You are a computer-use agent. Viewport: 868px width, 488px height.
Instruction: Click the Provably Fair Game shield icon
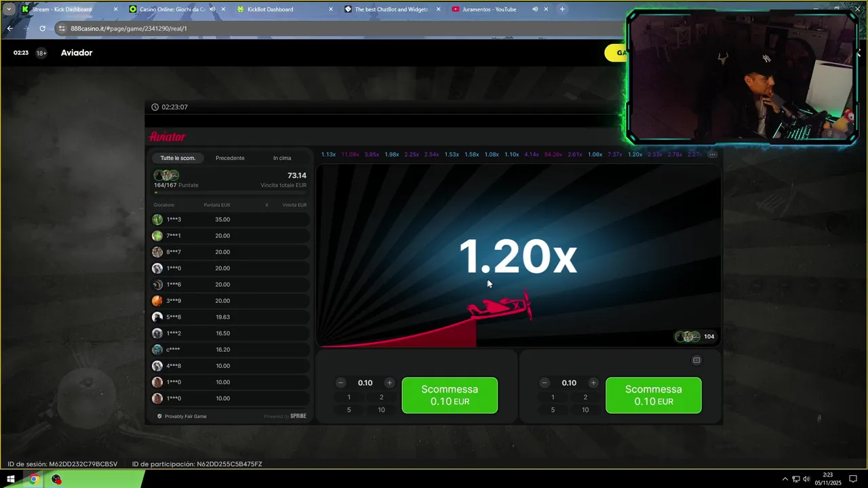click(159, 416)
